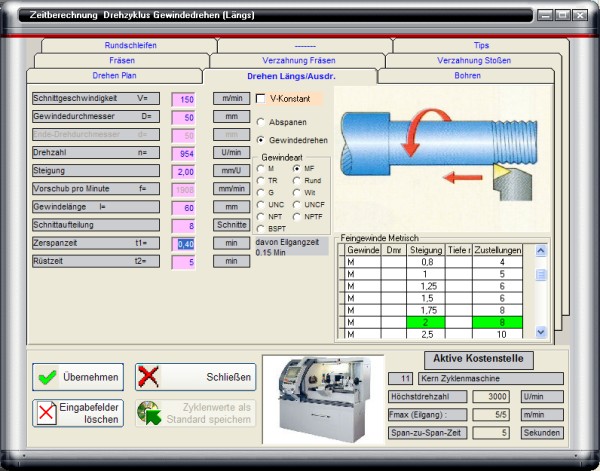Screen dimensions: 600x471
Task: Click Steigung cell 0,8 in the table
Action: point(426,262)
